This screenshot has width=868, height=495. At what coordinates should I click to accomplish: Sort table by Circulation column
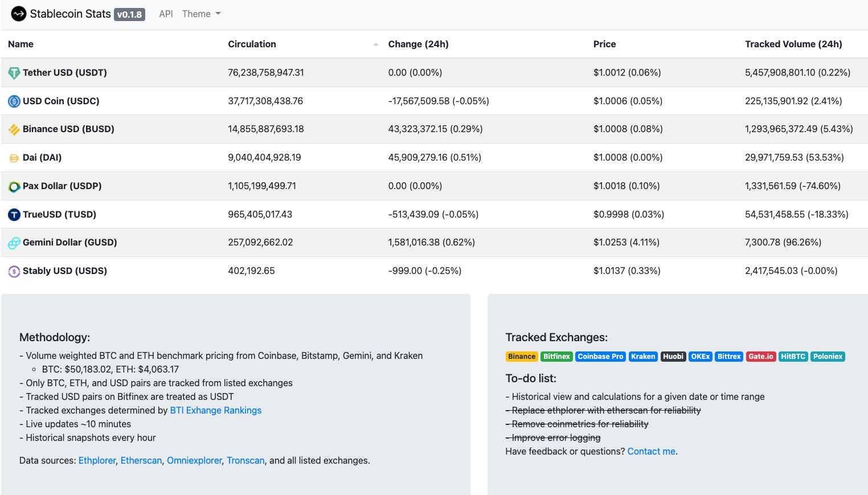(252, 44)
